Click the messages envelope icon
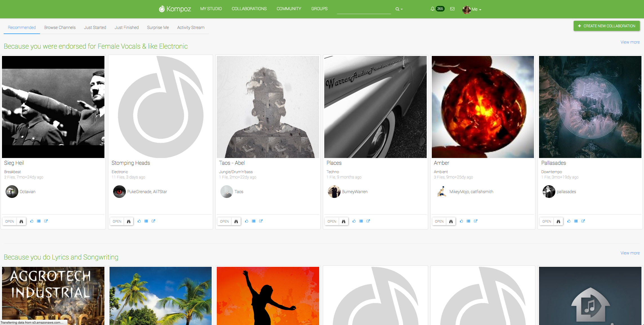644x325 pixels. click(x=453, y=9)
